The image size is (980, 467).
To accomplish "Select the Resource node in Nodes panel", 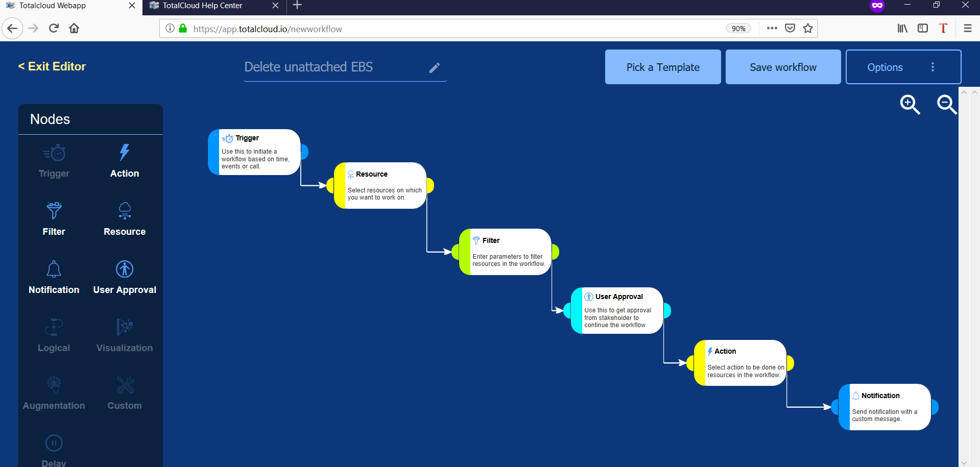I will click(x=125, y=219).
